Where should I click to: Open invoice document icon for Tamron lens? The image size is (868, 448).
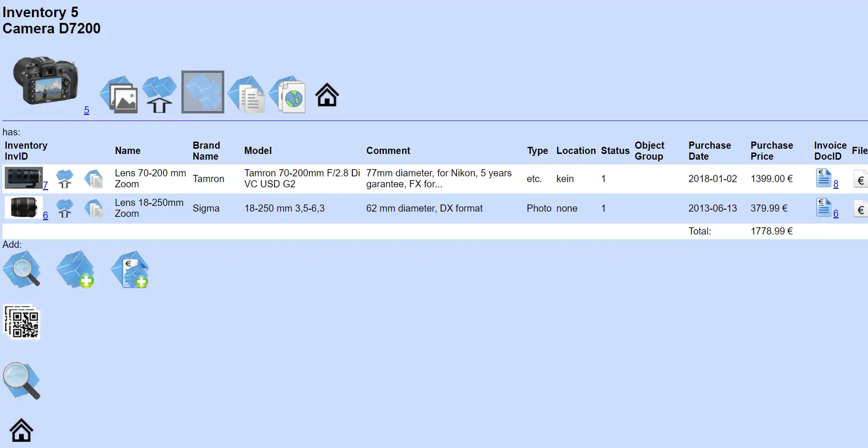coord(824,178)
